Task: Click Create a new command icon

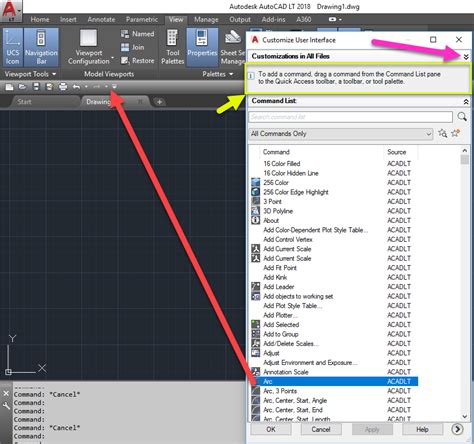Action: pyautogui.click(x=455, y=133)
